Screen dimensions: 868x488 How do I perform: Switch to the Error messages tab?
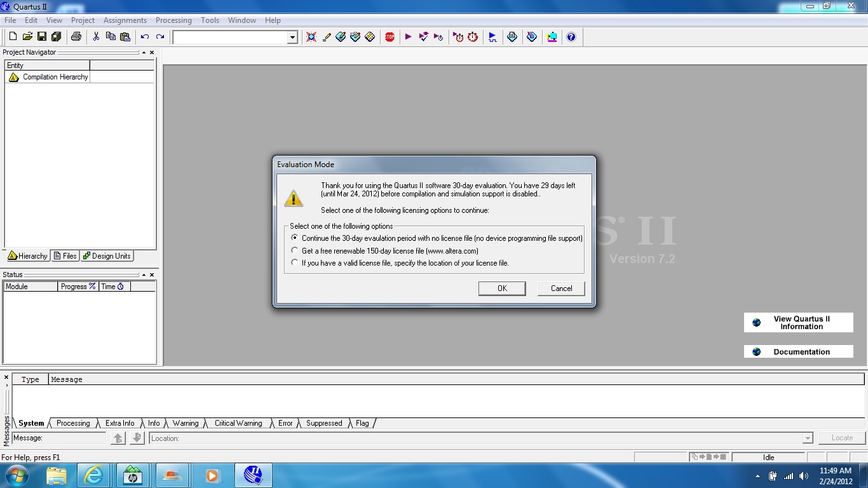285,423
